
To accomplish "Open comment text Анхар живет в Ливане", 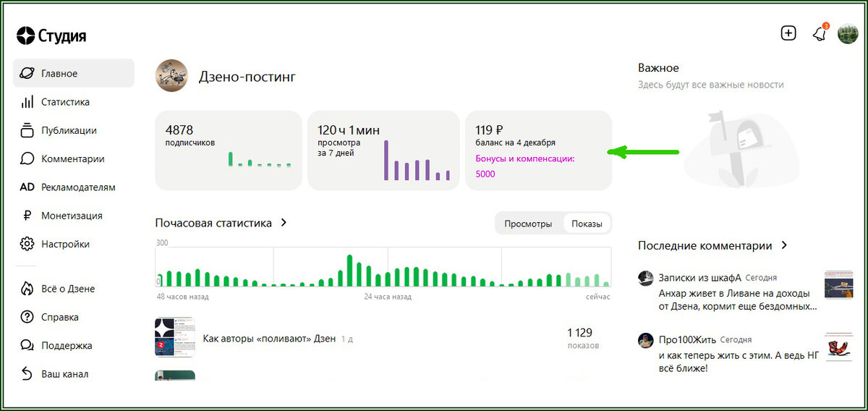I will (739, 300).
